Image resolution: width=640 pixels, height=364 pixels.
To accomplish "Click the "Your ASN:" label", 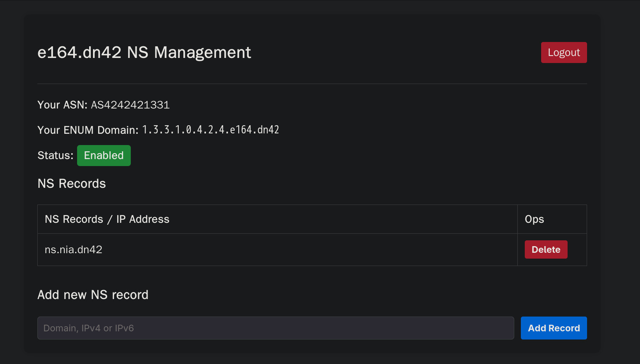I will (62, 105).
